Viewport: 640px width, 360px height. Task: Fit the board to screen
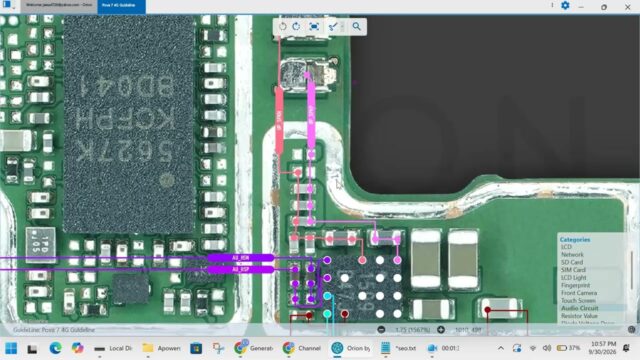[314, 27]
